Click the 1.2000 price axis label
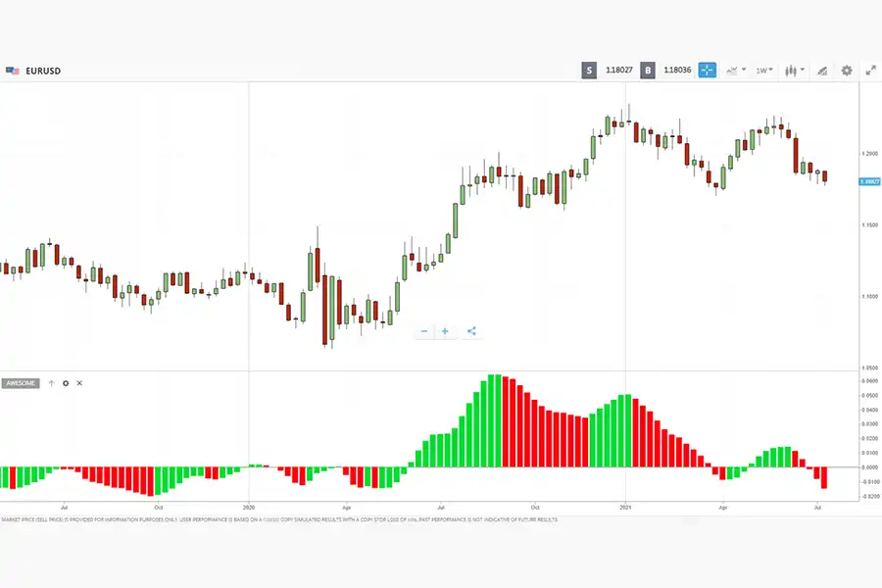 869,154
